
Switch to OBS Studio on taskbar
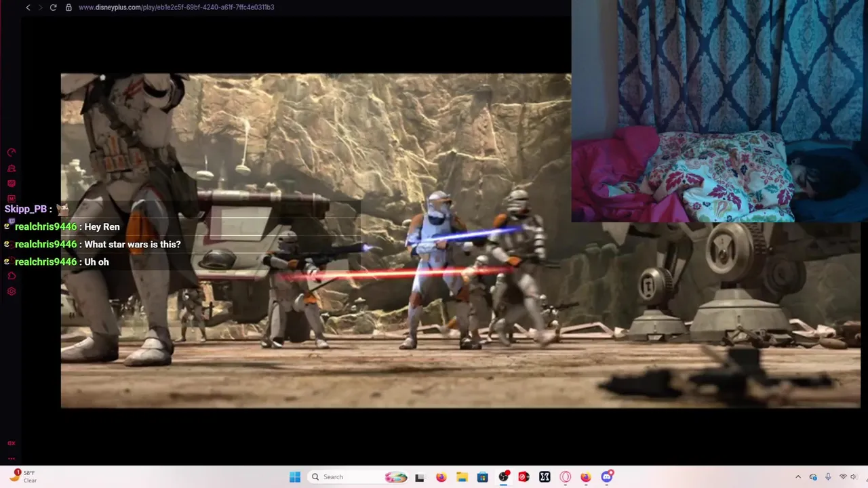(503, 477)
